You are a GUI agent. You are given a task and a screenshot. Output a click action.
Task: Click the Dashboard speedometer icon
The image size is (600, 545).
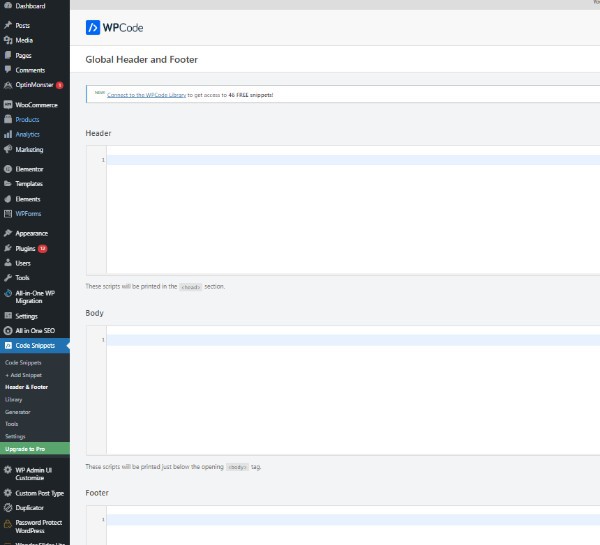tap(8, 5)
